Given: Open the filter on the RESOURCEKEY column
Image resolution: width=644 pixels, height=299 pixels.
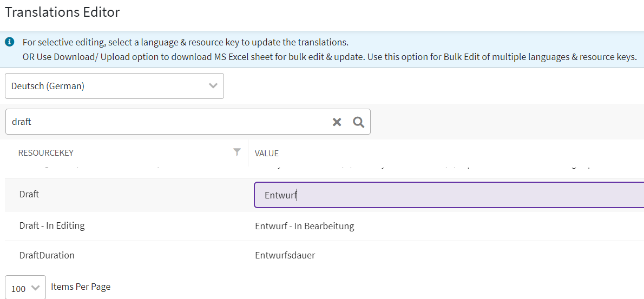Looking at the screenshot, I should (x=236, y=152).
